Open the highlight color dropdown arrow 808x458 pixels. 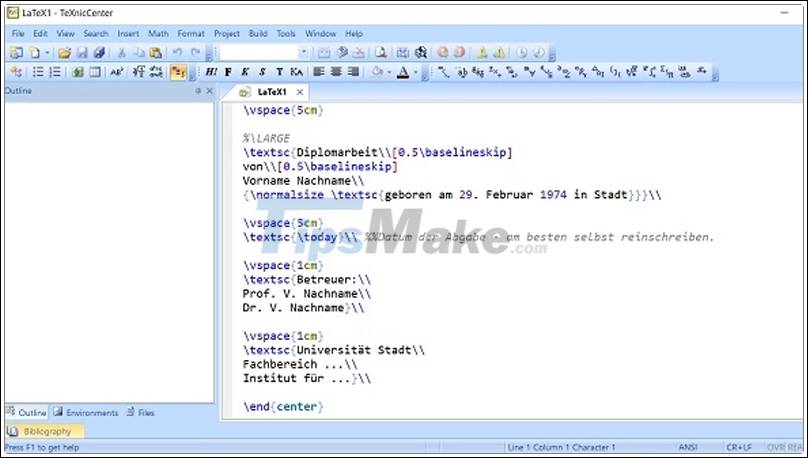389,72
